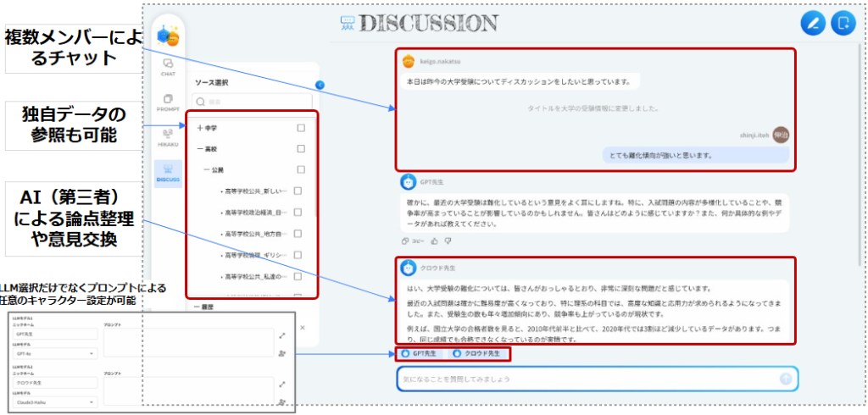Collapse the source panel with blue arrow
868x415 pixels.
point(320,85)
